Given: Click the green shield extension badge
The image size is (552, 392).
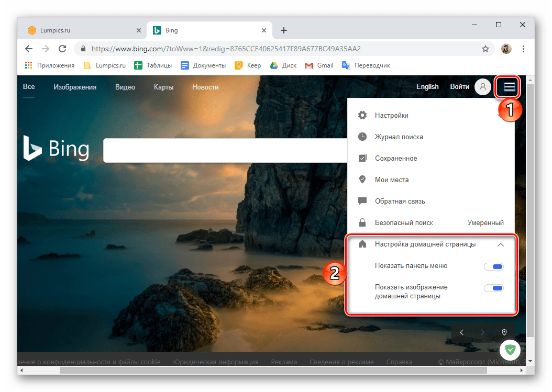Looking at the screenshot, I should pyautogui.click(x=510, y=350).
